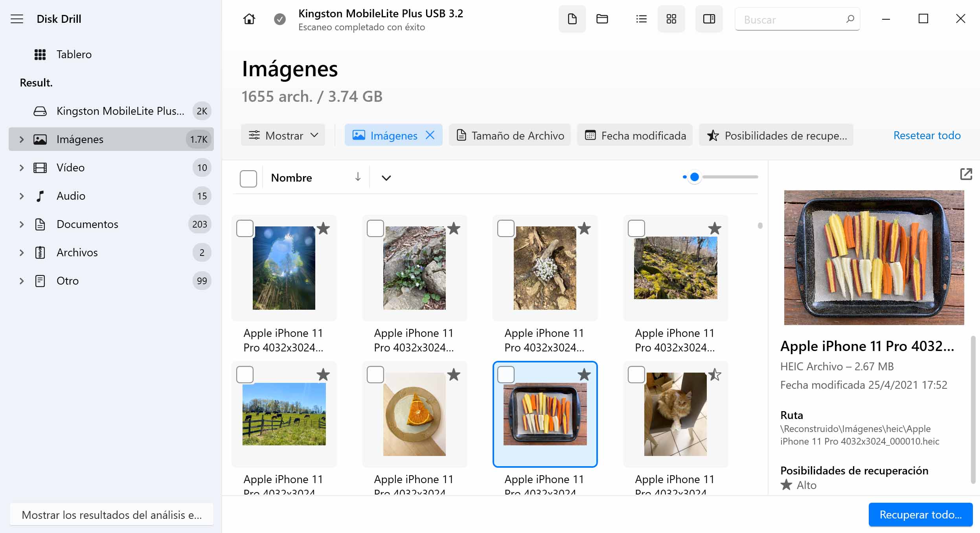This screenshot has height=533, width=980.
Task: Click the search magnifier icon
Action: 850,19
